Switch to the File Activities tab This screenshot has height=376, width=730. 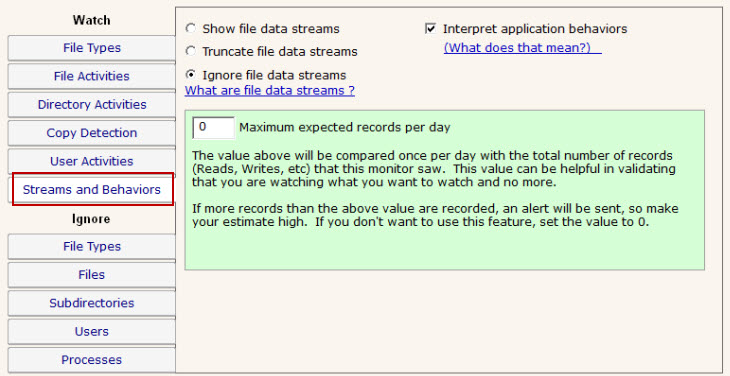[x=92, y=76]
